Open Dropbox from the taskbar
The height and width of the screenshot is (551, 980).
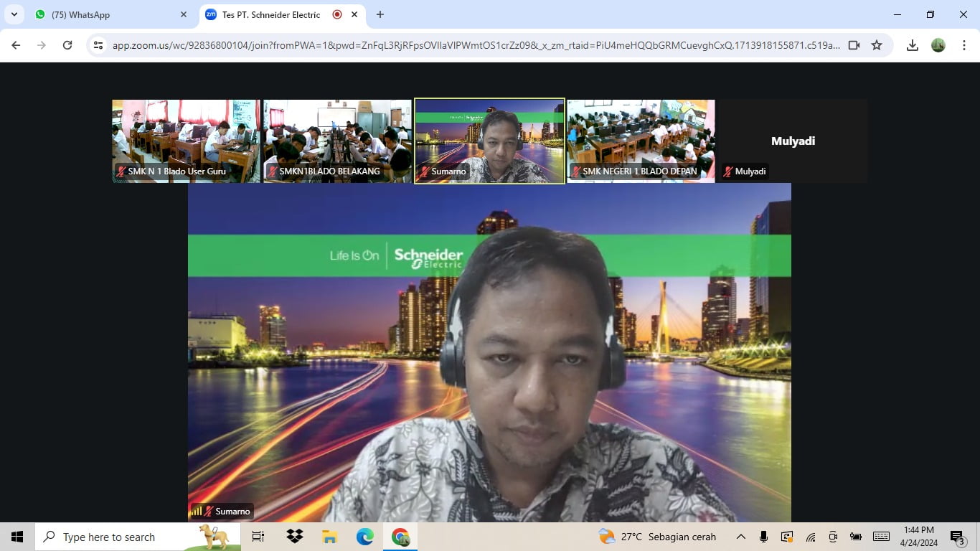click(x=294, y=537)
